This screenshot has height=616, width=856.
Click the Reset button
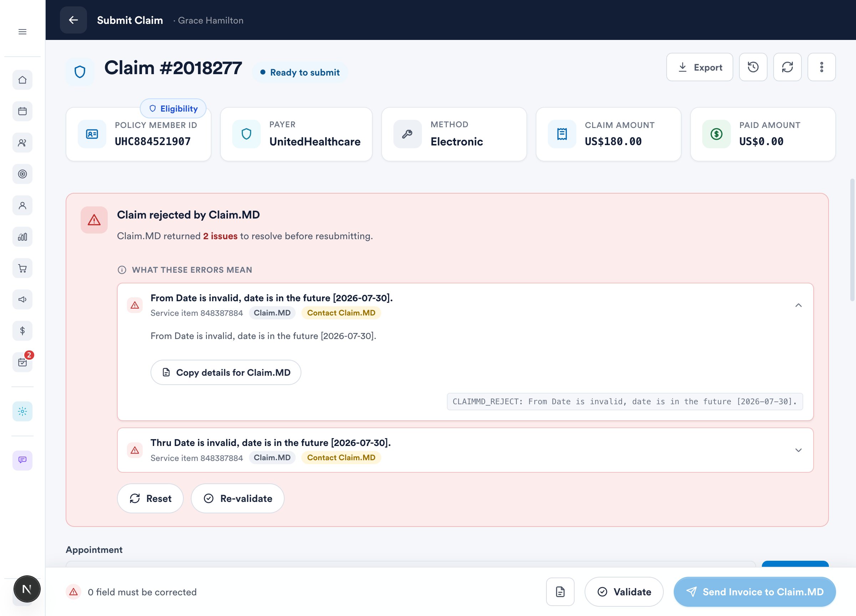tap(150, 498)
